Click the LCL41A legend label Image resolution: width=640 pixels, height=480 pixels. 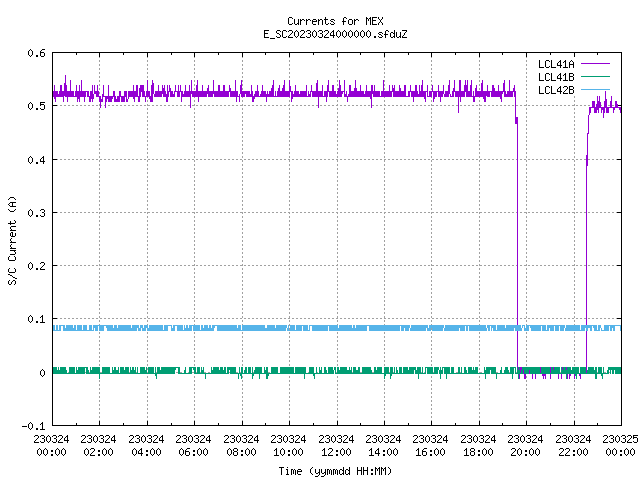click(556, 64)
